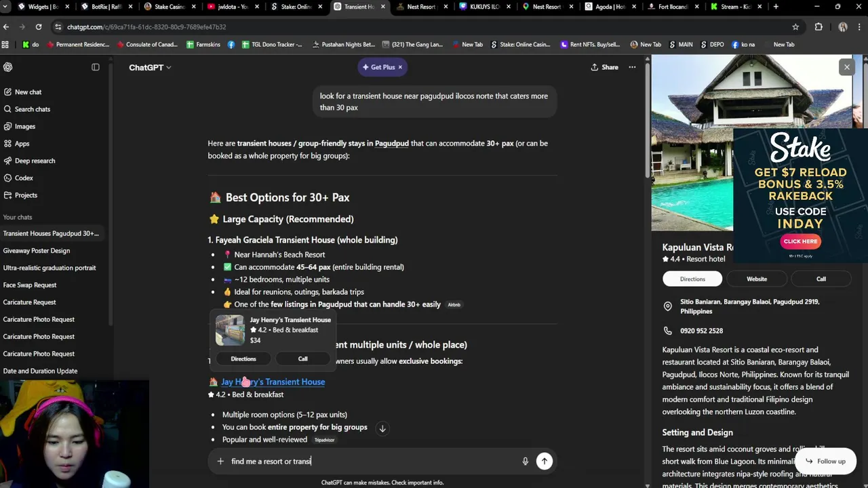Select the Transient Houses Pagudpud chat
The width and height of the screenshot is (868, 488).
pyautogui.click(x=51, y=233)
